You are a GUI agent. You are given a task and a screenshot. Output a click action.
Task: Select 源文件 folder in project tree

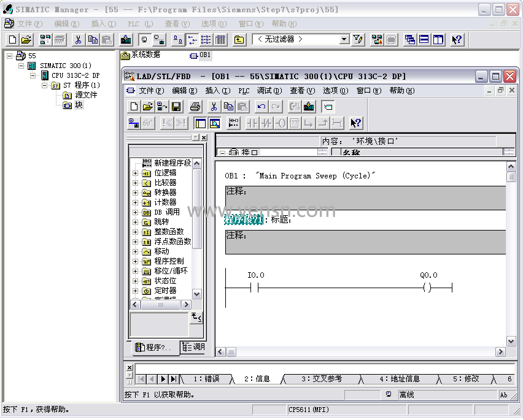[x=86, y=95]
